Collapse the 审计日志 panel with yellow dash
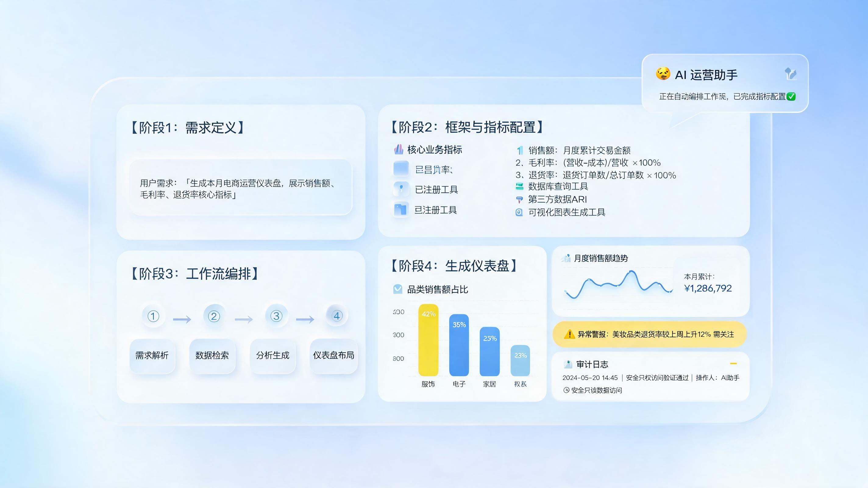This screenshot has height=488, width=868. pos(733,364)
